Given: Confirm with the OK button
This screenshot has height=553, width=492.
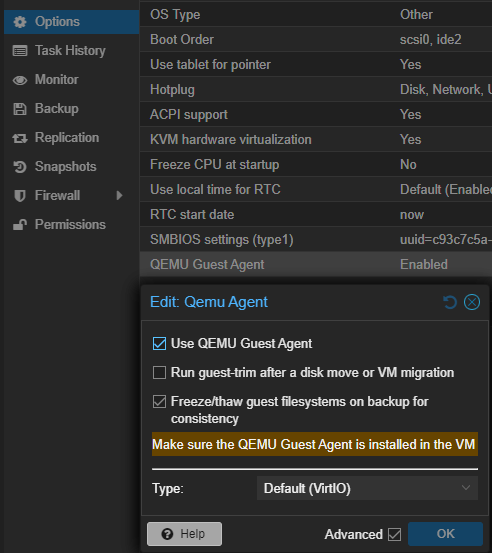Looking at the screenshot, I should tap(445, 534).
